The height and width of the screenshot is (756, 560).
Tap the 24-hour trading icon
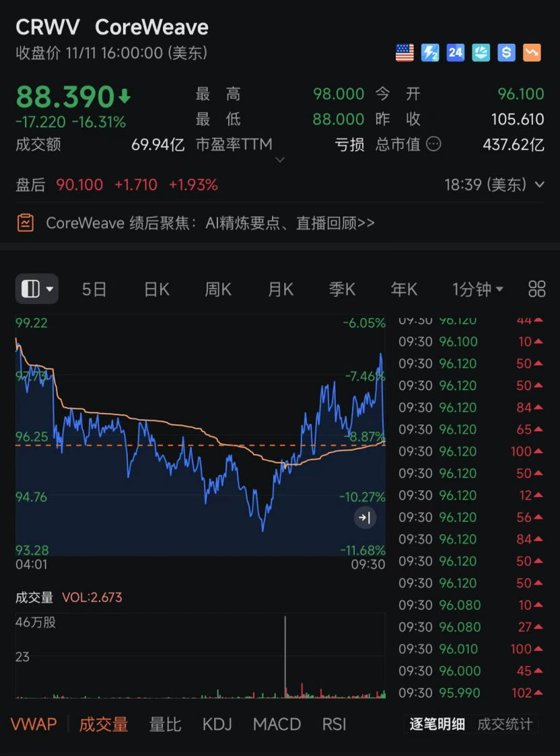click(x=456, y=52)
